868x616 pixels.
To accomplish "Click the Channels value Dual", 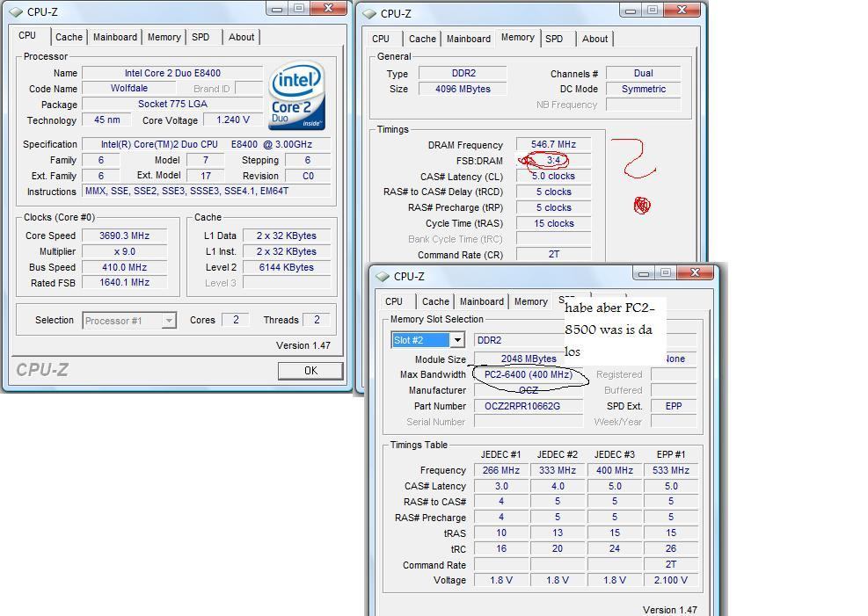I will coord(643,73).
